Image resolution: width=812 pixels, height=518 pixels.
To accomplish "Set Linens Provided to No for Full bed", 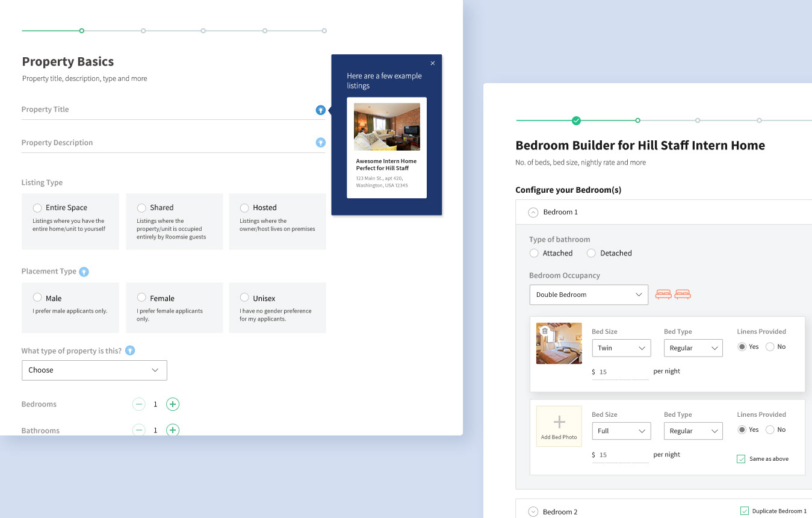I will coord(770,429).
